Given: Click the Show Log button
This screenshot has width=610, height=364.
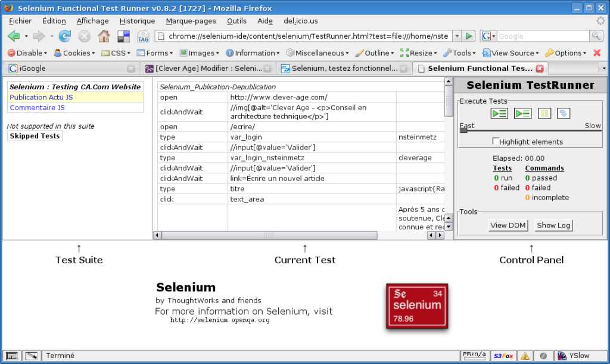Looking at the screenshot, I should click(x=553, y=225).
